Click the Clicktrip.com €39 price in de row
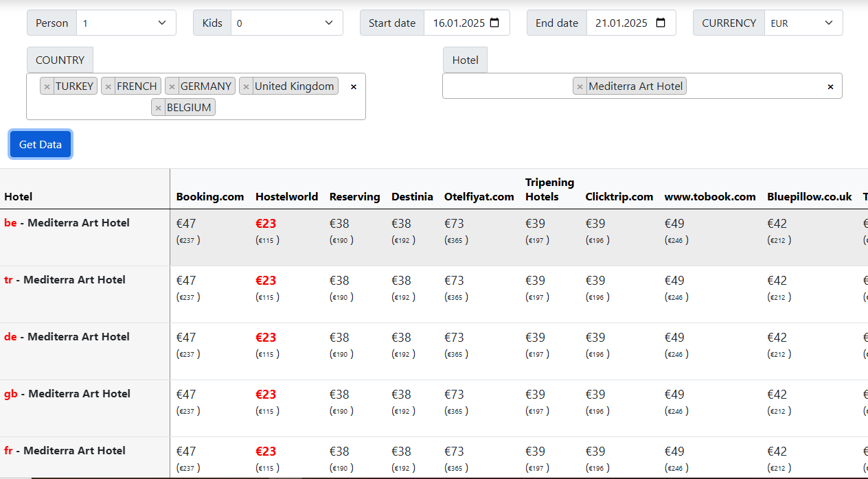868x479 pixels. (x=595, y=338)
